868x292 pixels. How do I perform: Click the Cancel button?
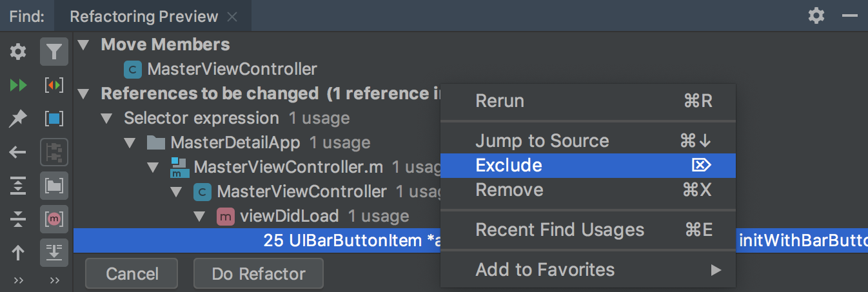[x=132, y=274]
